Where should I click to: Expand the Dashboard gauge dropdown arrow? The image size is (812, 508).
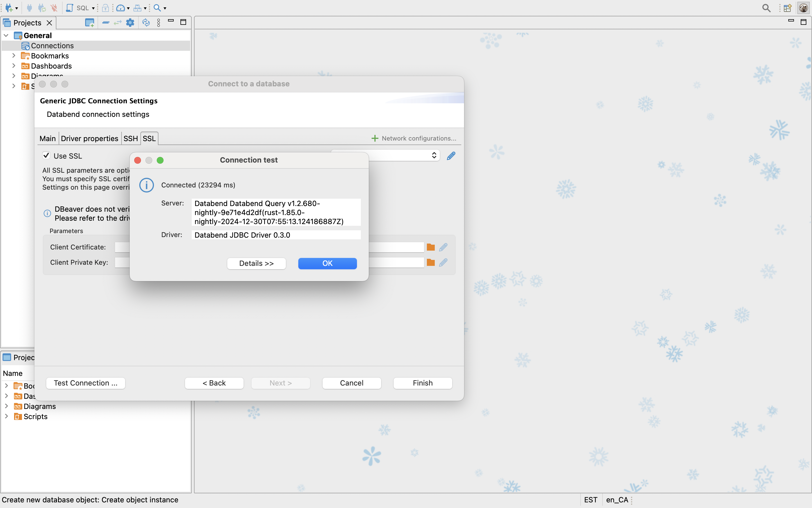(x=128, y=8)
